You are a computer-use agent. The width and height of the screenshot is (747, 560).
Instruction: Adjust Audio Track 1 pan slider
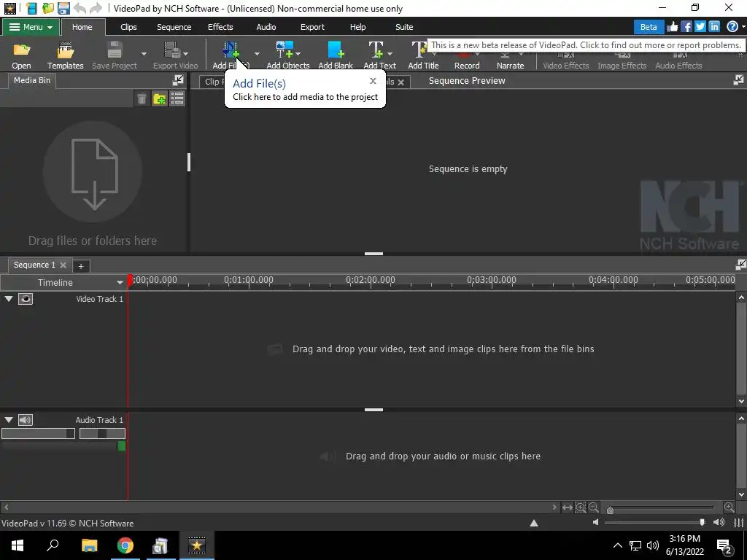(x=102, y=433)
